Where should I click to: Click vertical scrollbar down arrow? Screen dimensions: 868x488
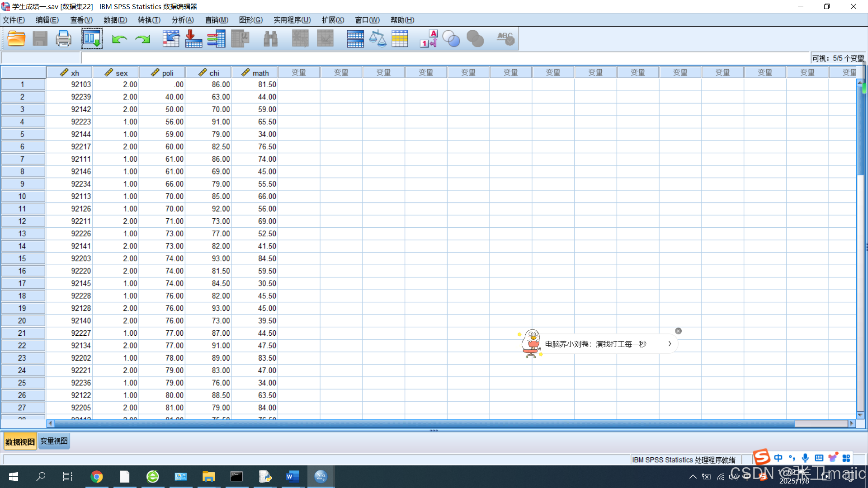(x=860, y=415)
